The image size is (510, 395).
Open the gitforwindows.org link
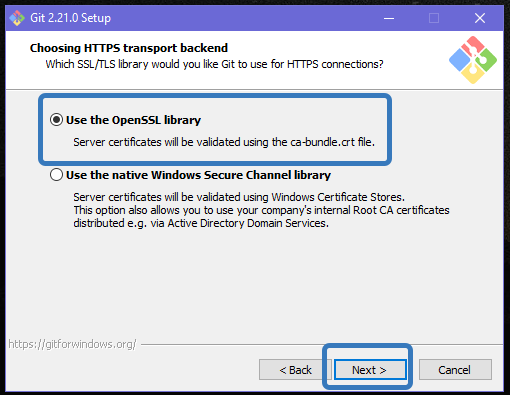click(x=72, y=344)
